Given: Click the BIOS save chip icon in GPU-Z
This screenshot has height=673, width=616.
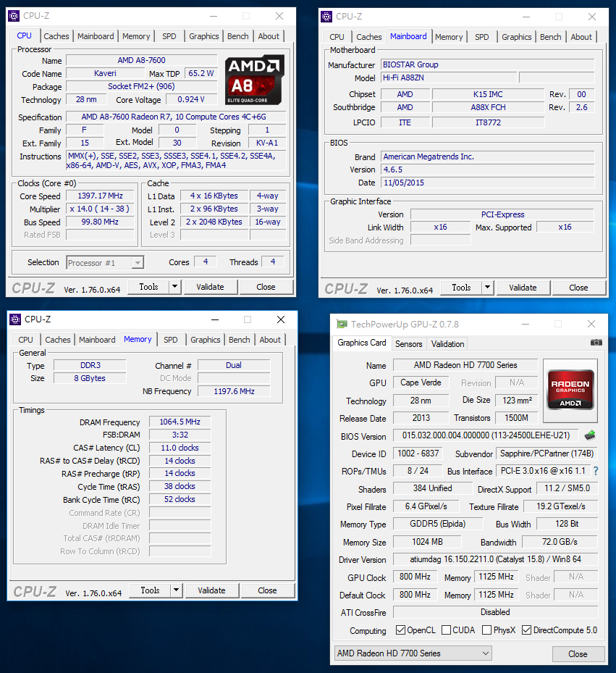Looking at the screenshot, I should 590,435.
